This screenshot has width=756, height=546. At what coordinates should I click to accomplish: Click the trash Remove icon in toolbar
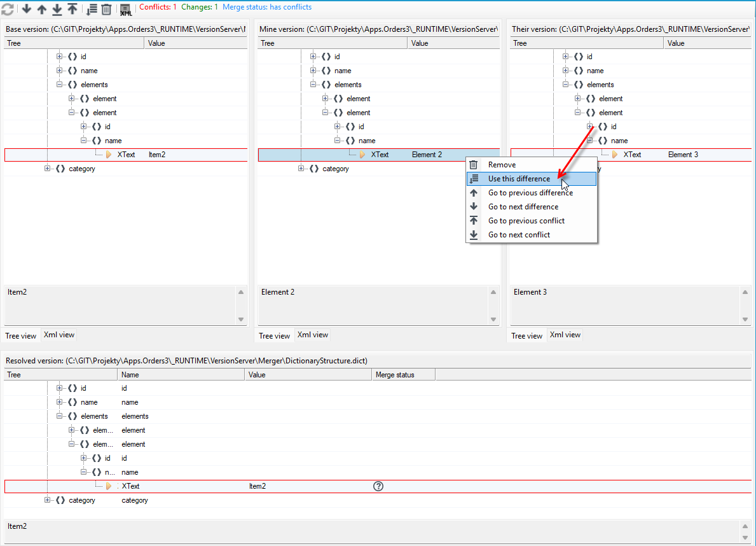pos(107,9)
